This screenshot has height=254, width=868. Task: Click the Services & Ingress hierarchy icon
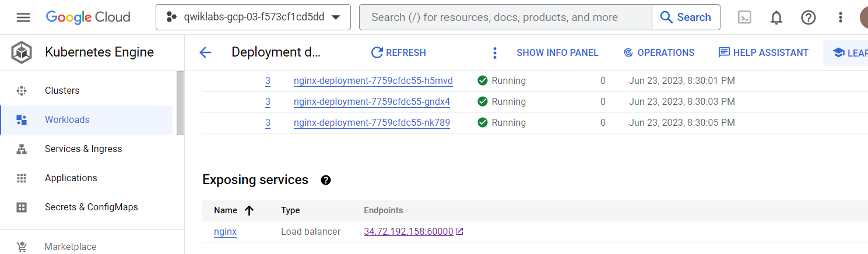(x=22, y=149)
